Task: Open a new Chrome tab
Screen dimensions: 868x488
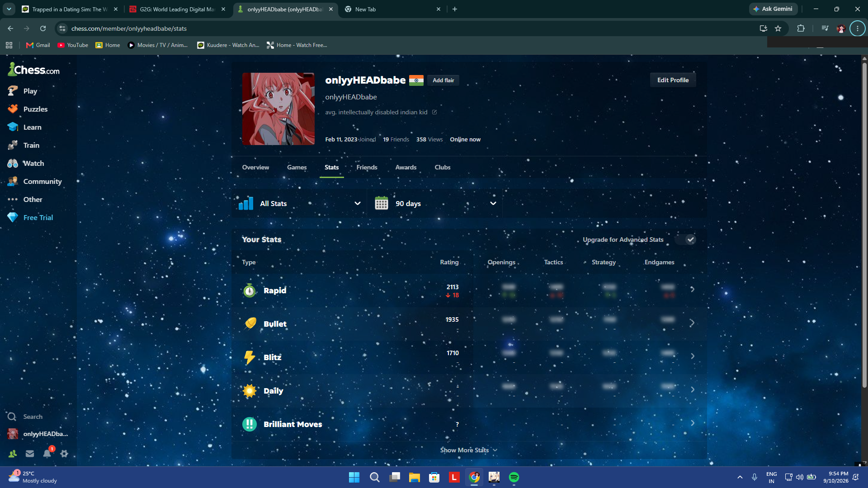Action: click(x=455, y=9)
